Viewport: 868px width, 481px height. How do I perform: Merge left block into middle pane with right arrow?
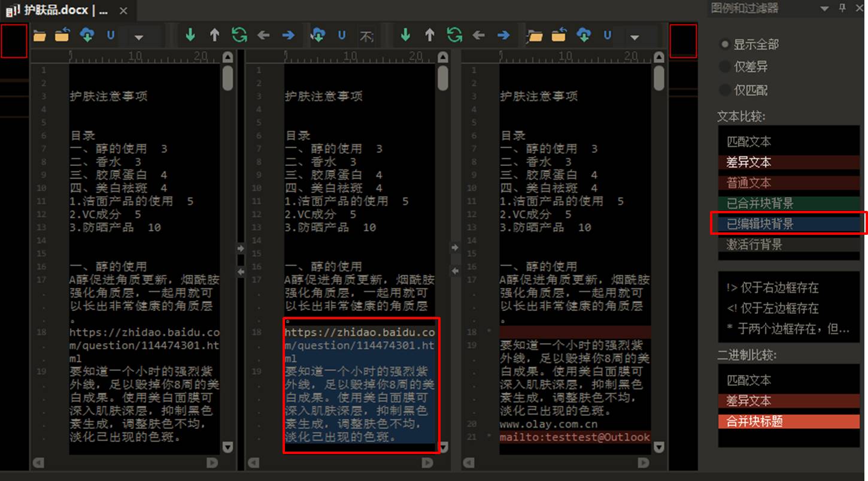tap(240, 248)
